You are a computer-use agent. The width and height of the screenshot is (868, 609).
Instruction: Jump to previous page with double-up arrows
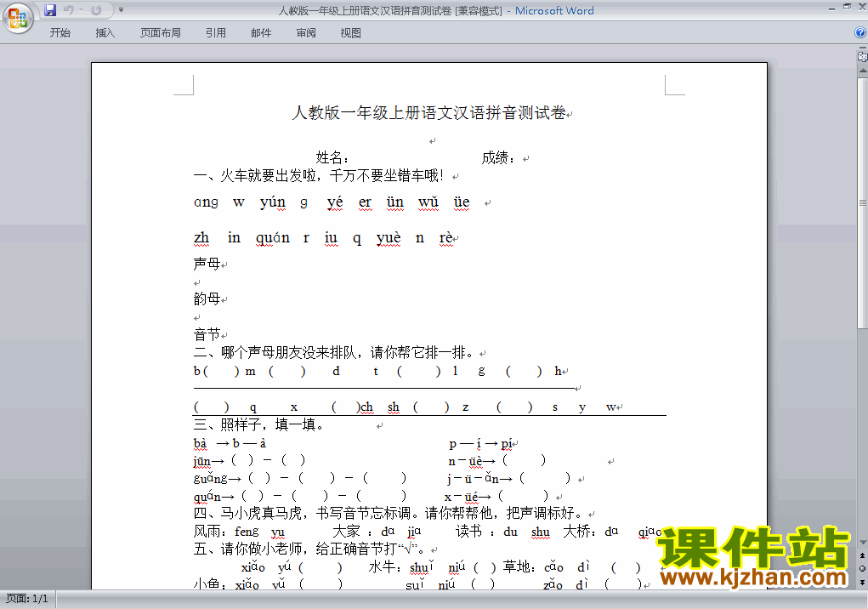pos(862,555)
